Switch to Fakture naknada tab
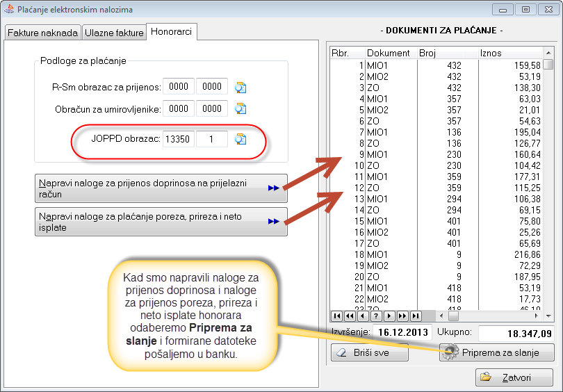 [x=42, y=33]
